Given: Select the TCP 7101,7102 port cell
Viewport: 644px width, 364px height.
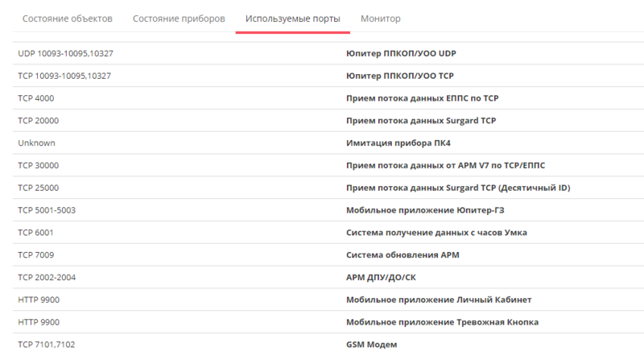Looking at the screenshot, I should pos(47,345).
